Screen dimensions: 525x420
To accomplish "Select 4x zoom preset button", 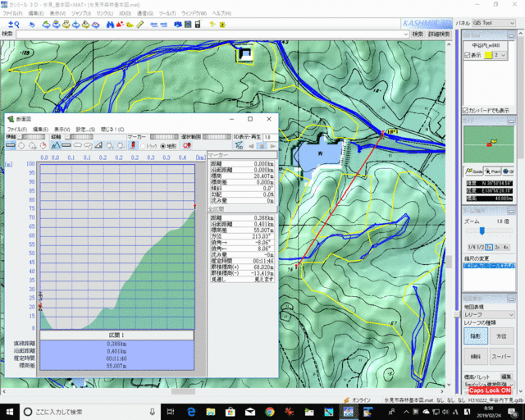I will [506, 247].
